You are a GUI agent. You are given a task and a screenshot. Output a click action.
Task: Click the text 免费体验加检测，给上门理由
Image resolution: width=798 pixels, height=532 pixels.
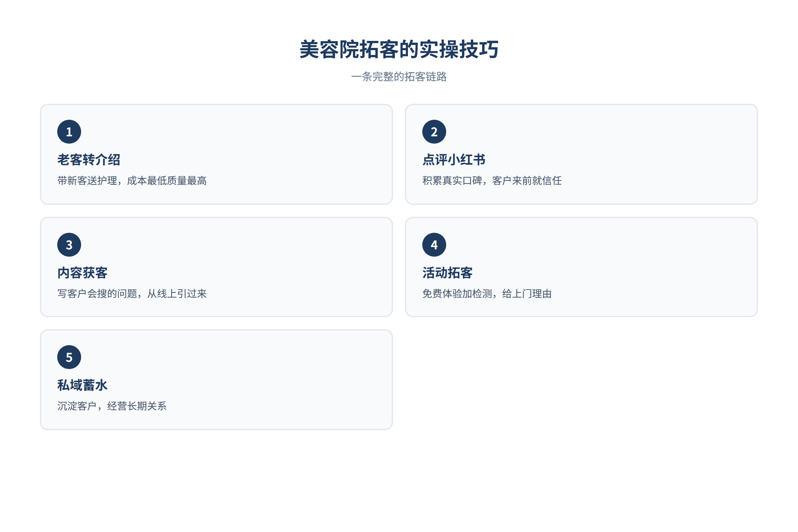click(487, 294)
